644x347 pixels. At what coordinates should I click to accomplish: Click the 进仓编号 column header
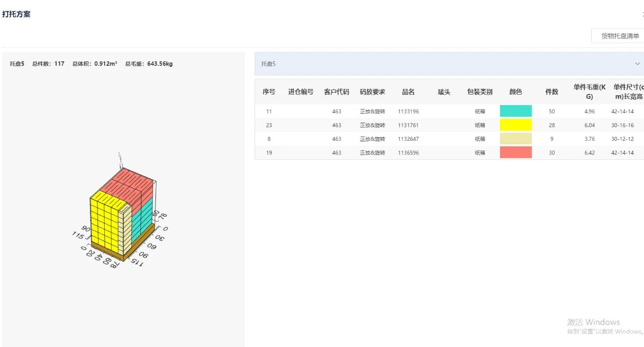[301, 92]
